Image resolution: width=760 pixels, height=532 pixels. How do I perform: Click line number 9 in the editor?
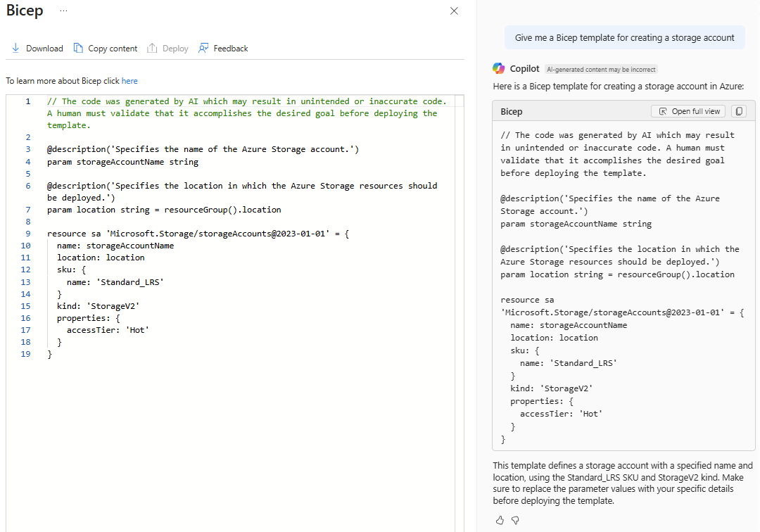[27, 234]
